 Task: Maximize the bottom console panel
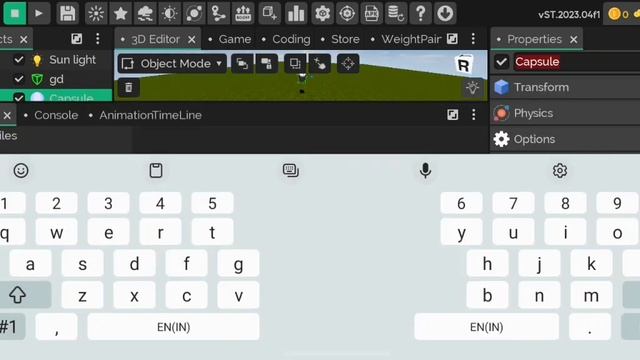pyautogui.click(x=453, y=115)
